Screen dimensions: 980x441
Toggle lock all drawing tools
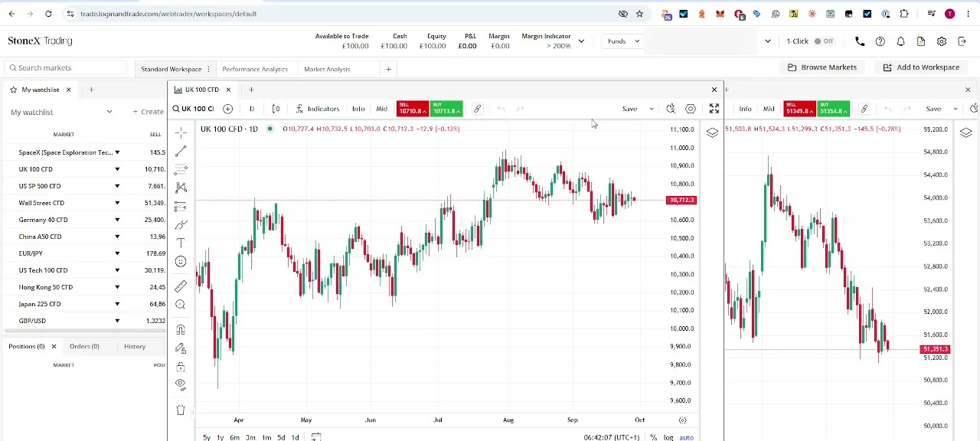tap(181, 367)
